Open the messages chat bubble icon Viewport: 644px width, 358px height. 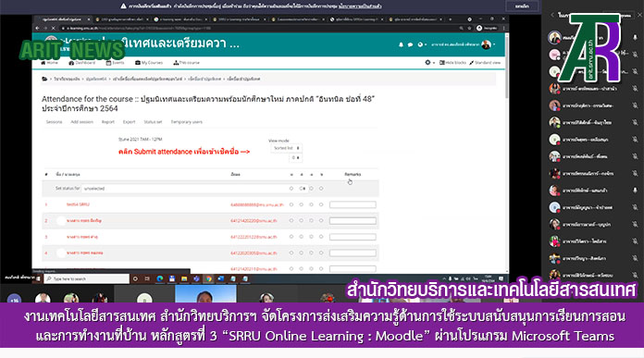(410, 44)
